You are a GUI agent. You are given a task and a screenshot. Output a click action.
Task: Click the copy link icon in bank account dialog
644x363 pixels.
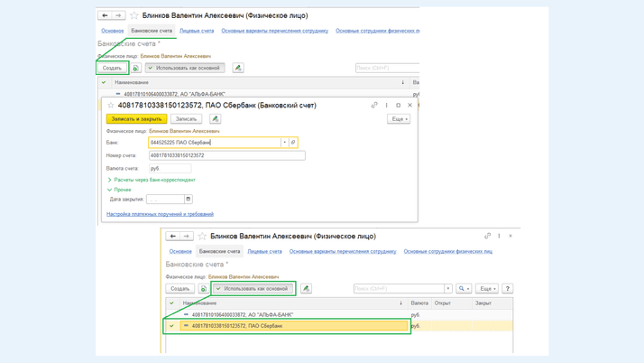[374, 106]
